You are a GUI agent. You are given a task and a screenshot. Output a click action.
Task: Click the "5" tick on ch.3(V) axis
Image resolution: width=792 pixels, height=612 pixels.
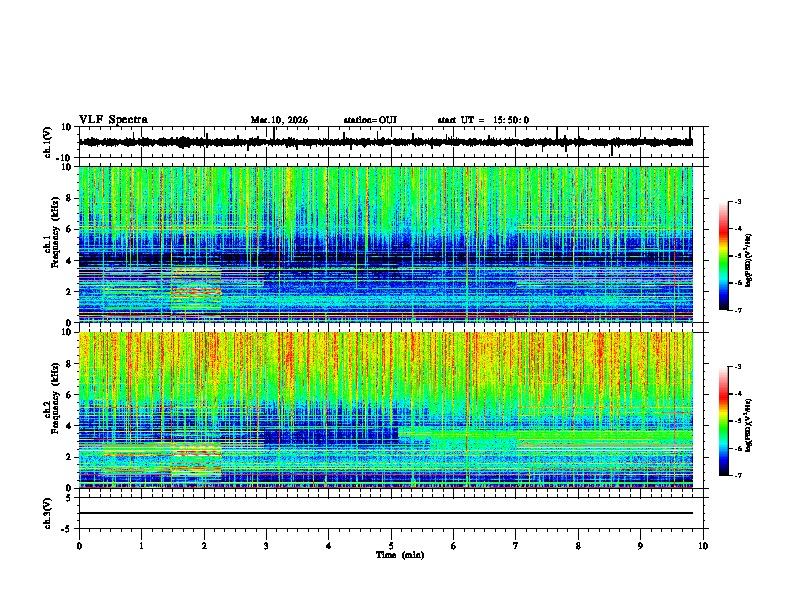click(x=70, y=498)
